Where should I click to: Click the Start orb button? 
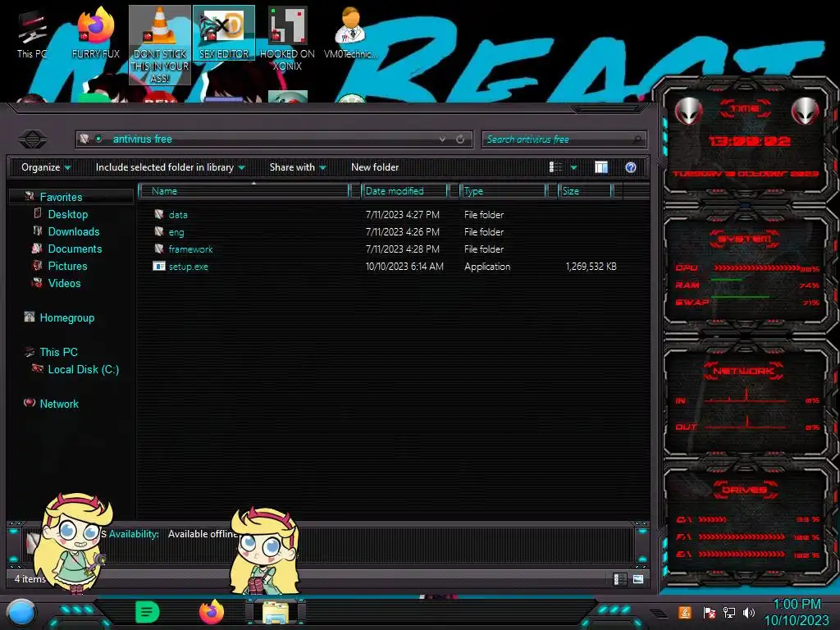21,613
